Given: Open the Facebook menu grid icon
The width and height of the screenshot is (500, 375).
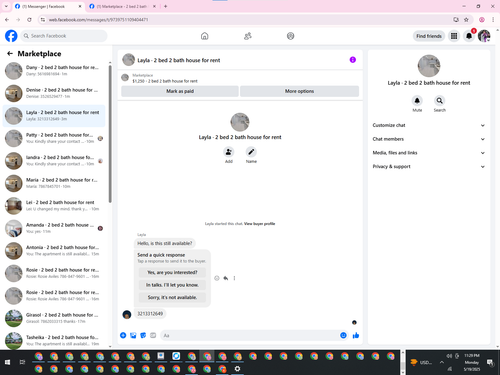Looking at the screenshot, I should (x=454, y=36).
